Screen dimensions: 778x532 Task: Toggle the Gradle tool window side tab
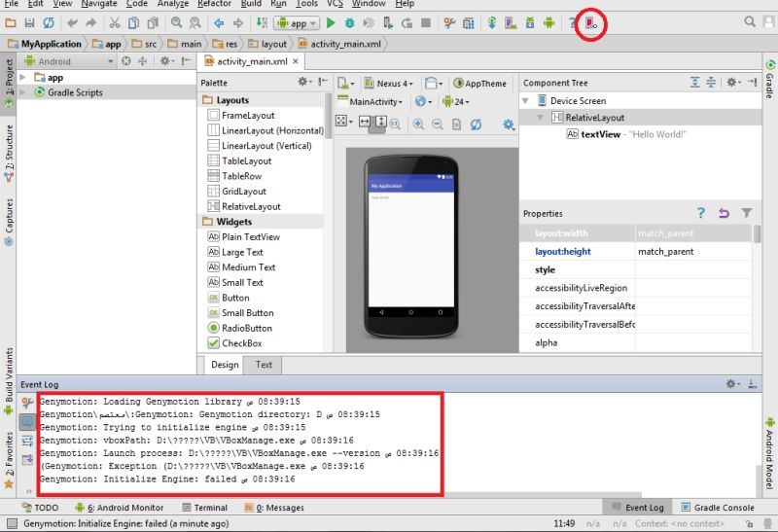pyautogui.click(x=769, y=80)
